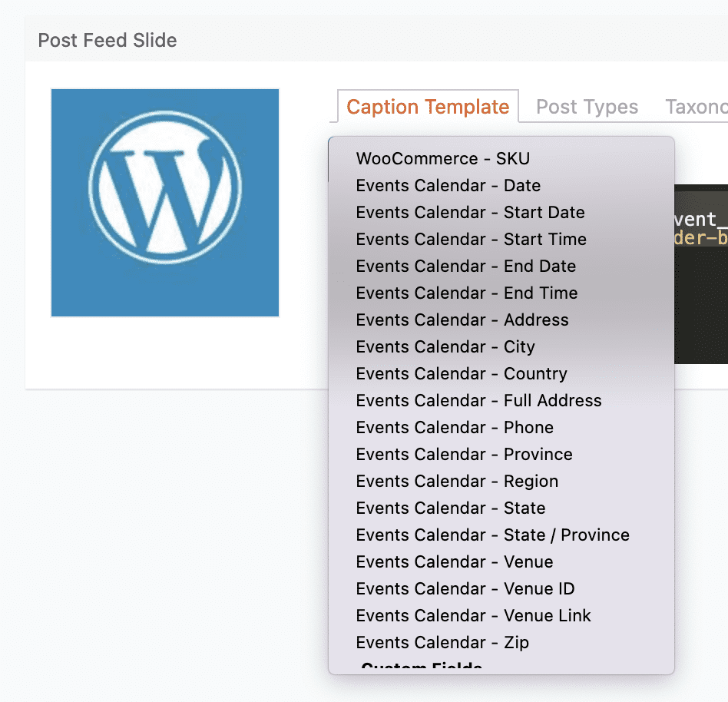Pick Events Calendar - Region
The height and width of the screenshot is (702, 728).
[501, 482]
